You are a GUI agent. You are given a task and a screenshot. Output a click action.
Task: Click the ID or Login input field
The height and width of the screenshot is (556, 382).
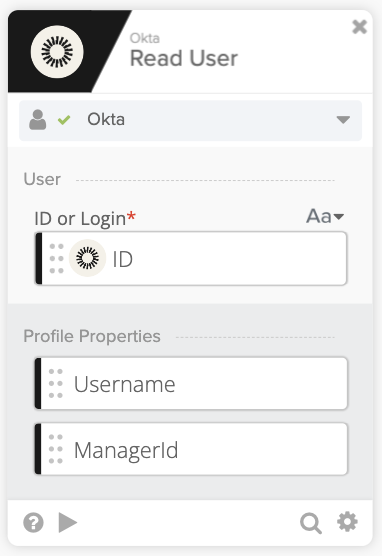[x=191, y=258]
